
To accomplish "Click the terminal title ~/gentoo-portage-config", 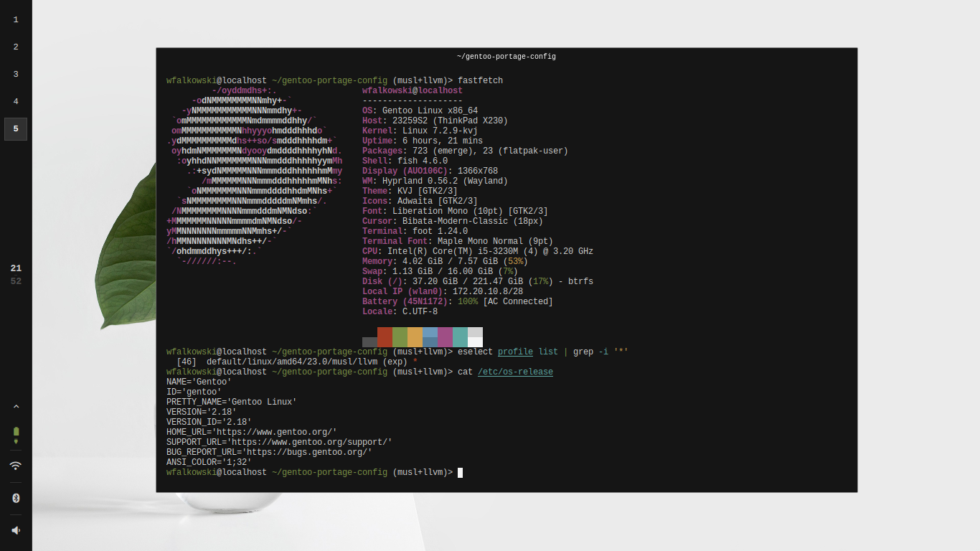I will [x=507, y=57].
